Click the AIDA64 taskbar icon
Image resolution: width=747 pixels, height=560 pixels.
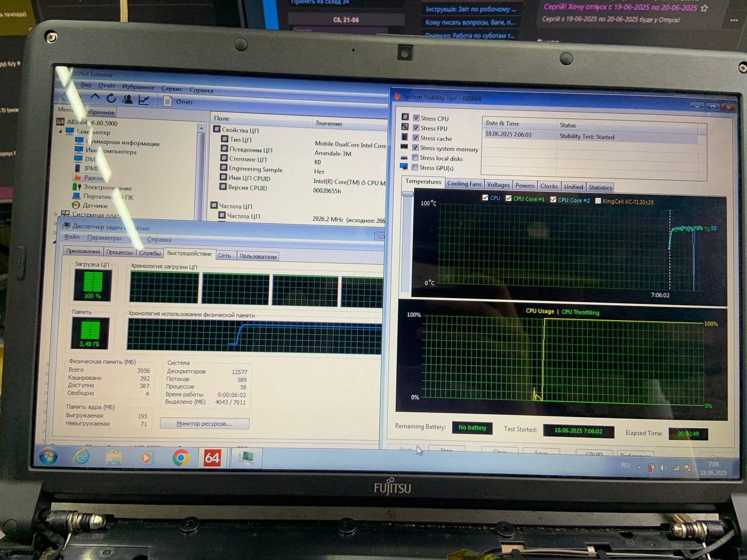[212, 458]
